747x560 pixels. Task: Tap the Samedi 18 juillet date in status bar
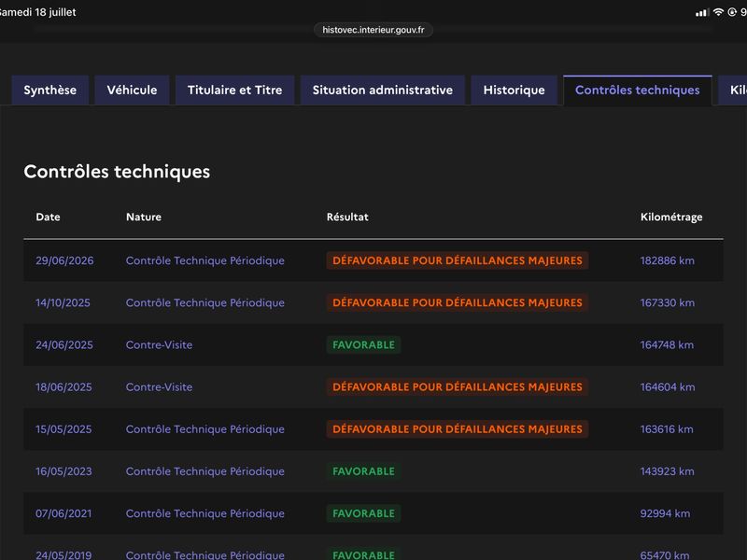(37, 12)
